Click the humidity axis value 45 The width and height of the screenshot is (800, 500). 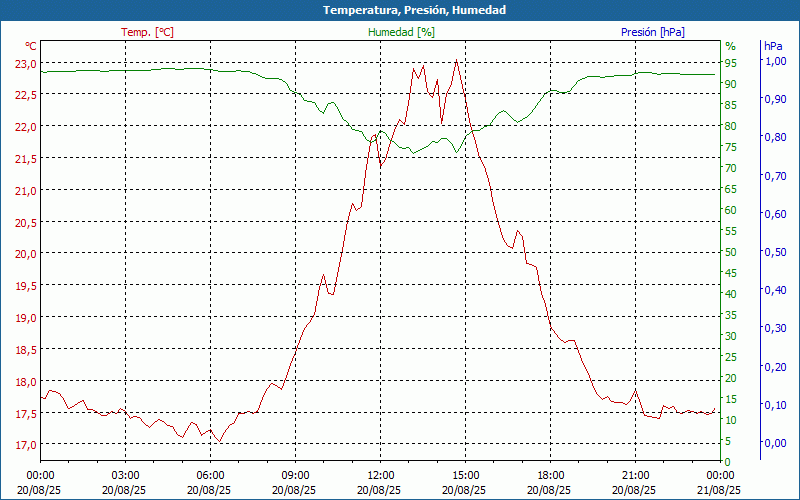coord(731,273)
